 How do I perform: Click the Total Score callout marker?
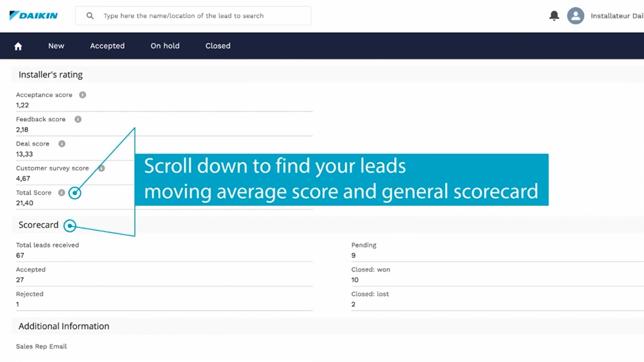coord(74,193)
